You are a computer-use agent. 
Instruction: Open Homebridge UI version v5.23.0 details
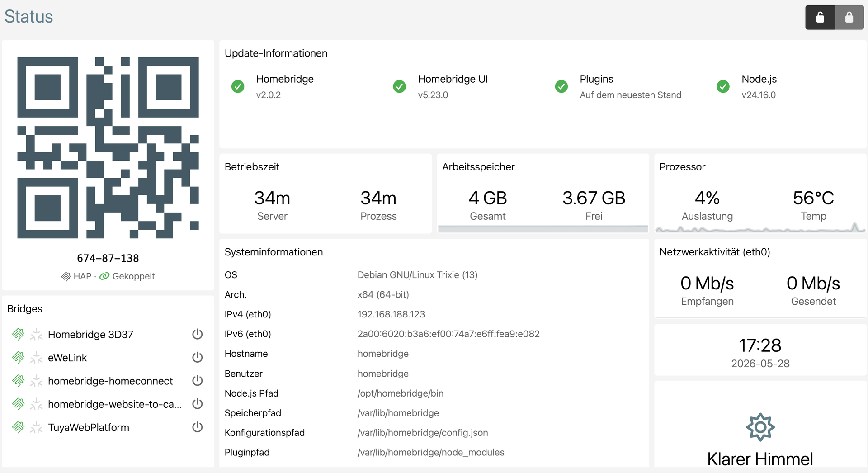(433, 95)
